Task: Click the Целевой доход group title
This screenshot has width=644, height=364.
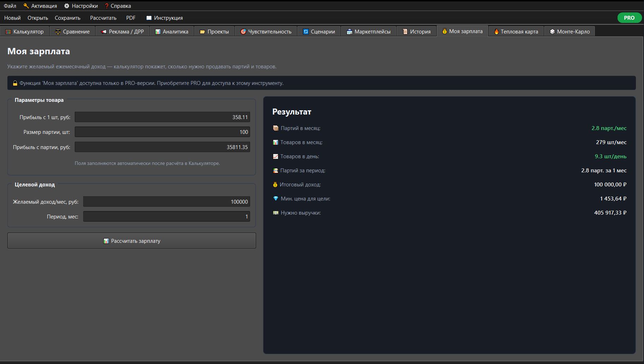Action: pyautogui.click(x=35, y=184)
